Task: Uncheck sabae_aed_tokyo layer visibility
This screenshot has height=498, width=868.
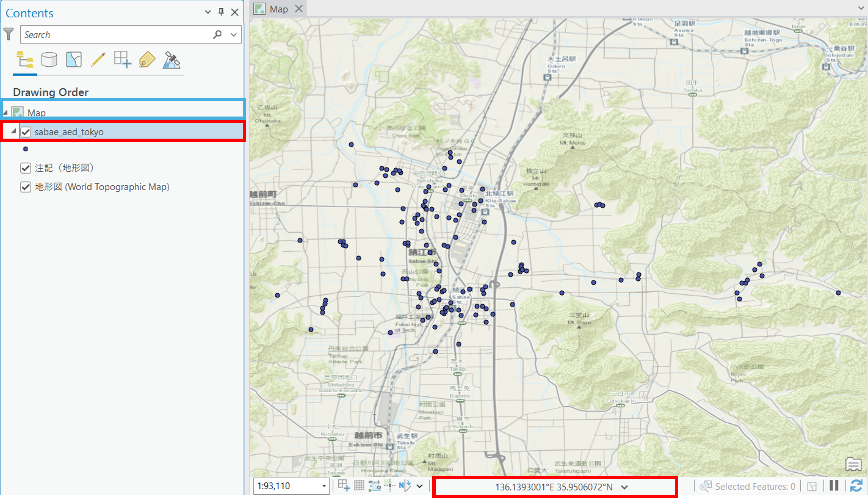Action: 26,132
